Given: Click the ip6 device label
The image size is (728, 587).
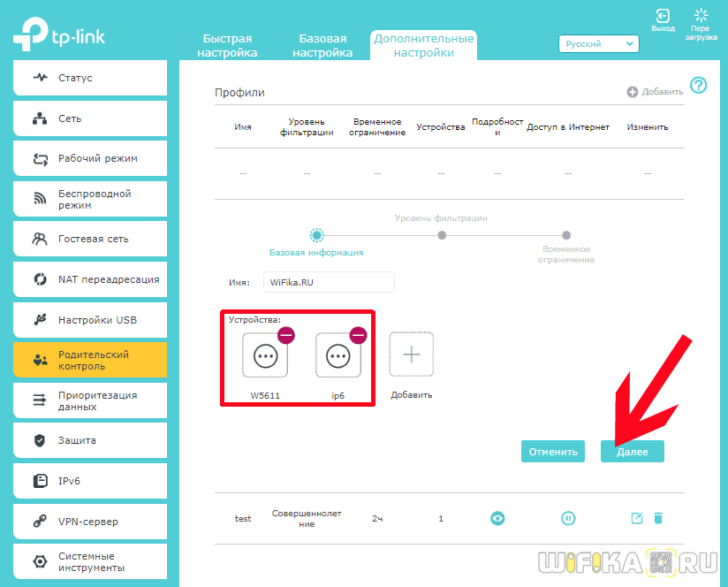Looking at the screenshot, I should click(x=338, y=396).
